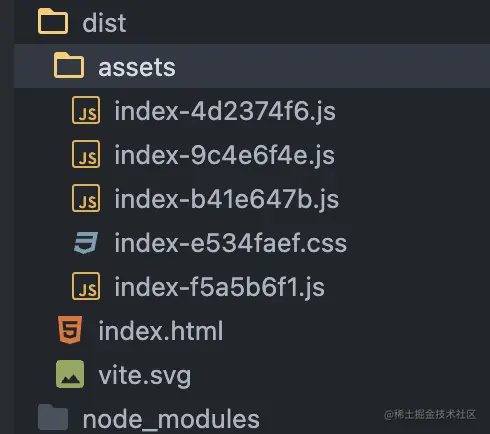Image resolution: width=490 pixels, height=434 pixels.
Task: Expand the node_modules folder
Action: tap(171, 419)
